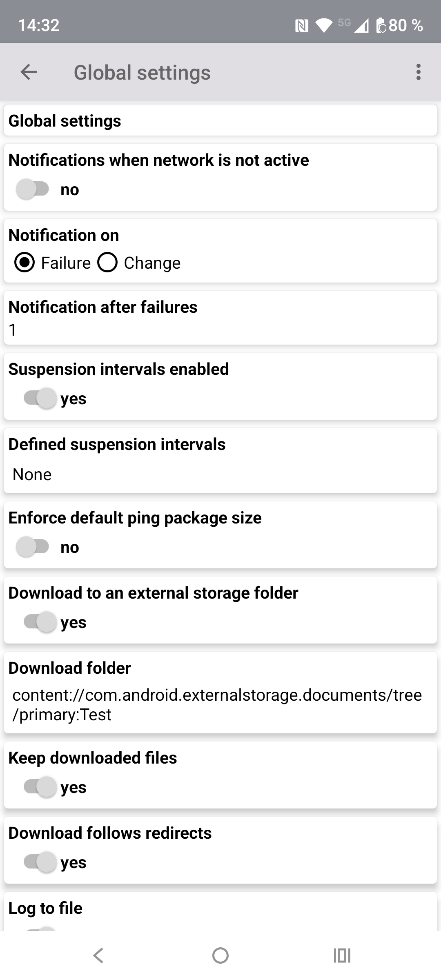Turn off Keep downloaded files switch

point(40,787)
